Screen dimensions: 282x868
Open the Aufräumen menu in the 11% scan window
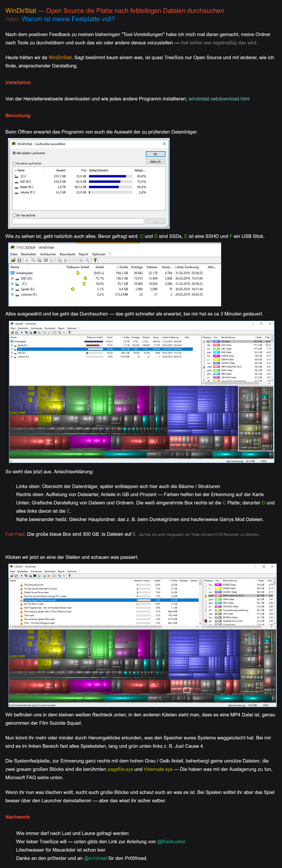[x=48, y=254]
